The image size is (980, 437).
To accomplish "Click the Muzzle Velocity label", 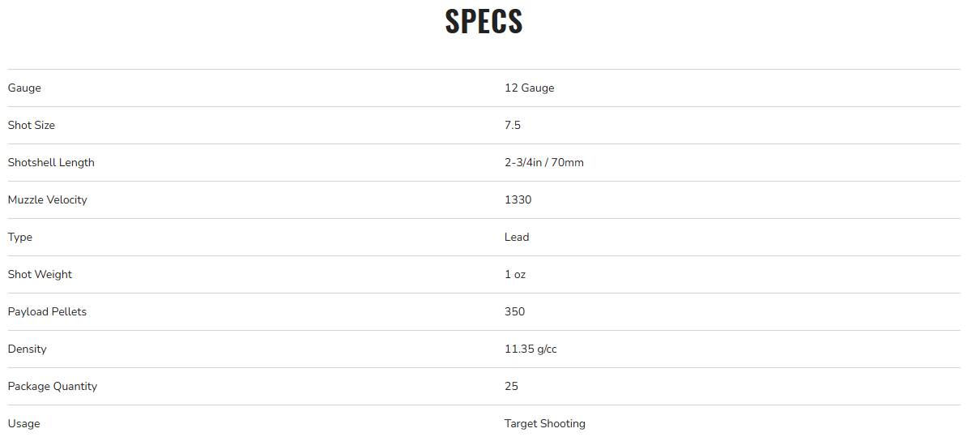I will pos(47,199).
